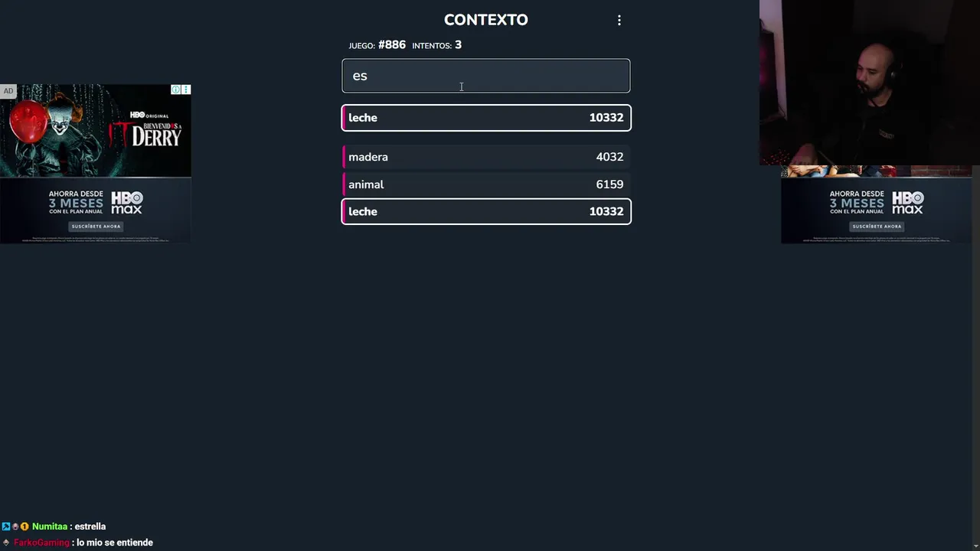Click the moderator badge next to Numitaa
The width and height of the screenshot is (980, 551).
point(6,527)
